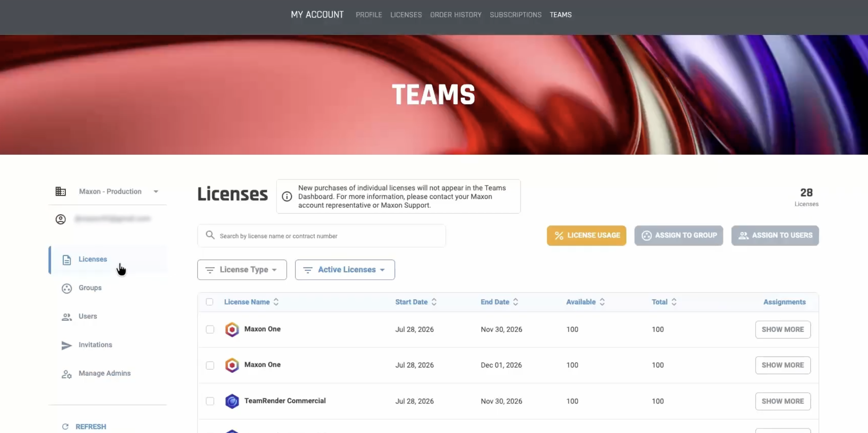Click Show More for TeamRender Commercial
This screenshot has width=868, height=433.
click(x=783, y=401)
